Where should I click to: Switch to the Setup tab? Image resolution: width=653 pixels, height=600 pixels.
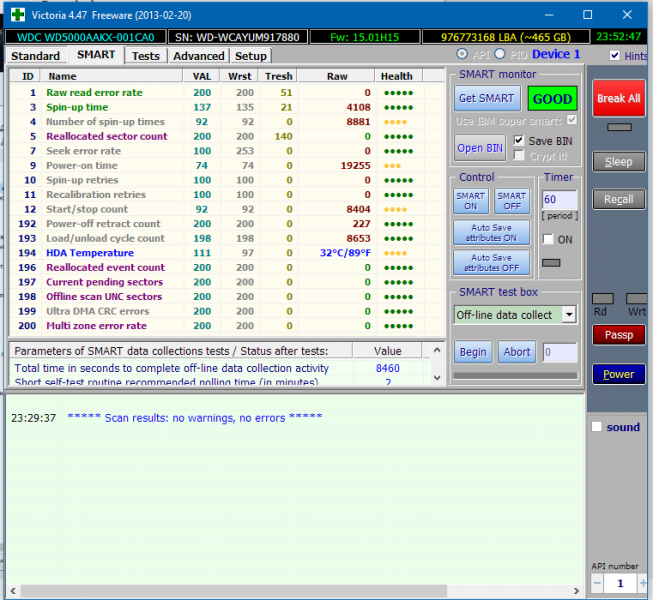click(251, 56)
